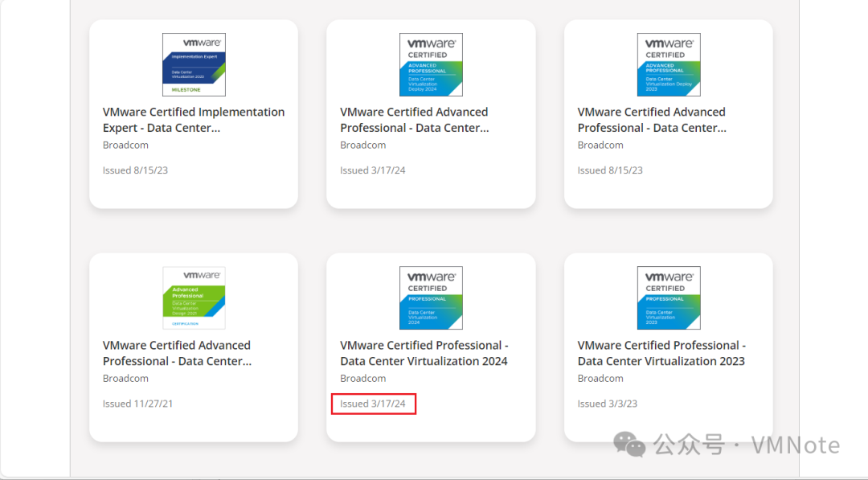Click the Issued 11/27/21 date text
Viewport: 868px width, 480px height.
[137, 404]
